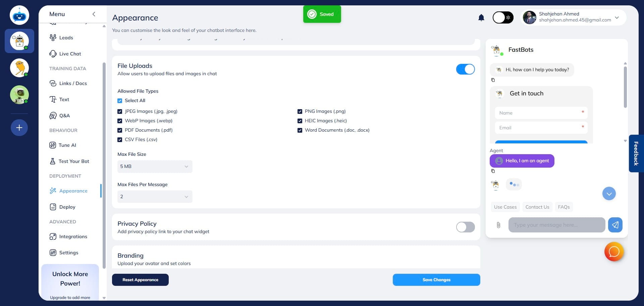The height and width of the screenshot is (306, 644).
Task: Click the attachment paperclip in the chat preview
Action: (499, 225)
